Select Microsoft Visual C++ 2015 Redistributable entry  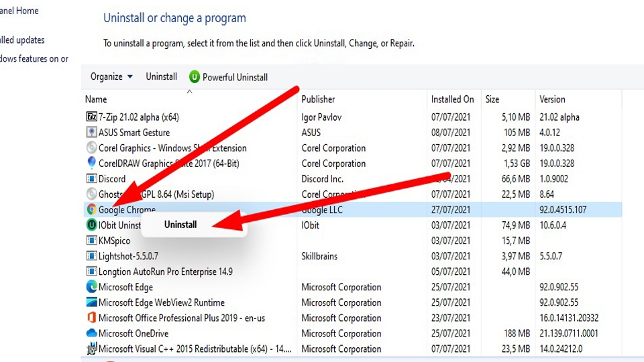point(195,349)
